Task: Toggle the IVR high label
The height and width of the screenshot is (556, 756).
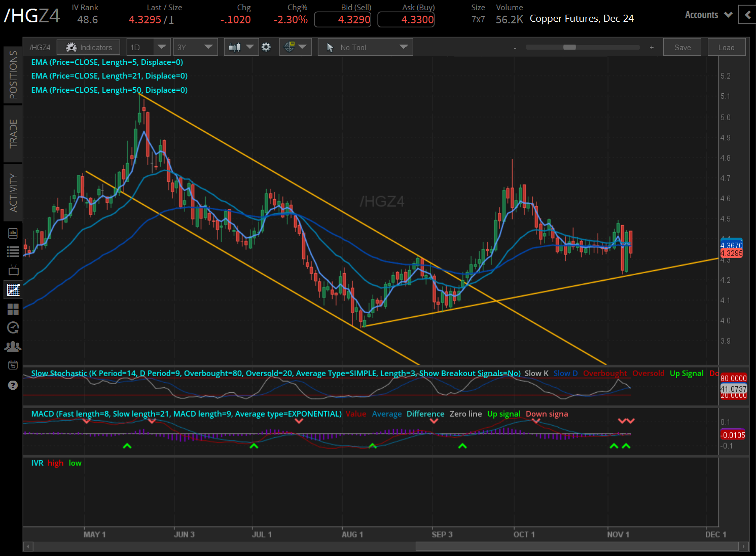Action: [55, 463]
